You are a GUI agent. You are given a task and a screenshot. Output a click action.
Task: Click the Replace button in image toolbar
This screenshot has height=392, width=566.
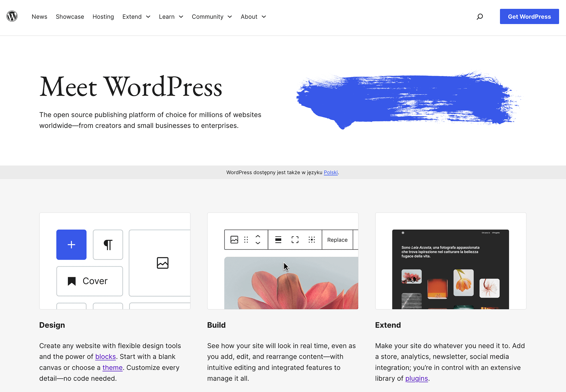click(x=337, y=240)
